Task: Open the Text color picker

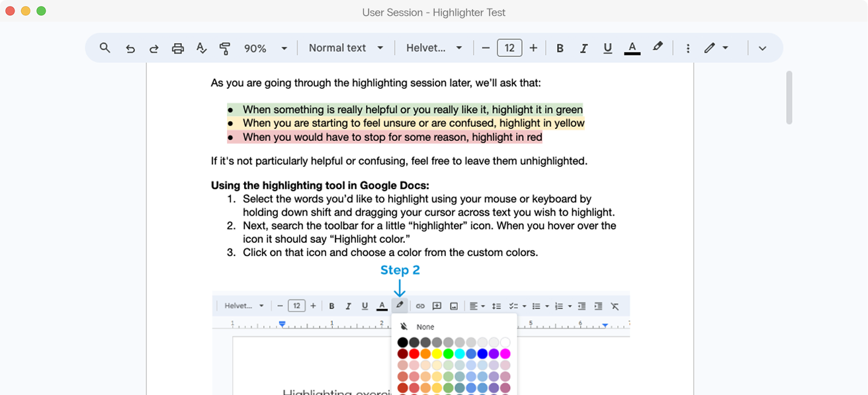Action: (632, 48)
